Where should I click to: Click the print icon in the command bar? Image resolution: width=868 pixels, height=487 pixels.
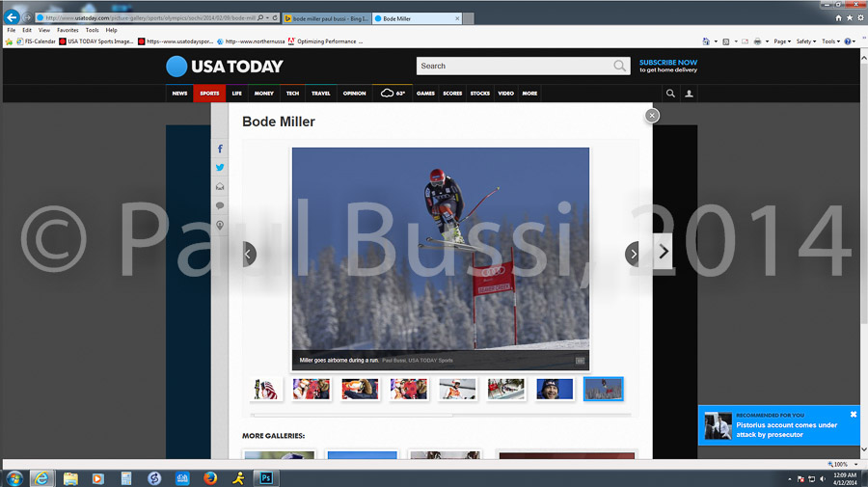point(757,41)
